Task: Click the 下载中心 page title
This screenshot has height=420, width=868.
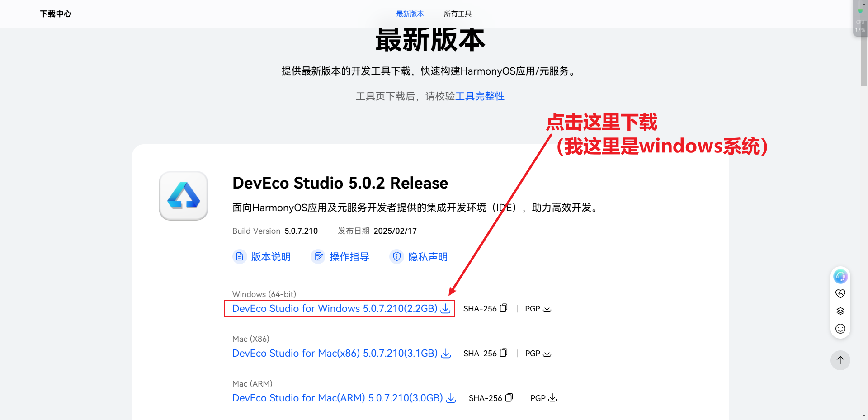Action: [56, 14]
